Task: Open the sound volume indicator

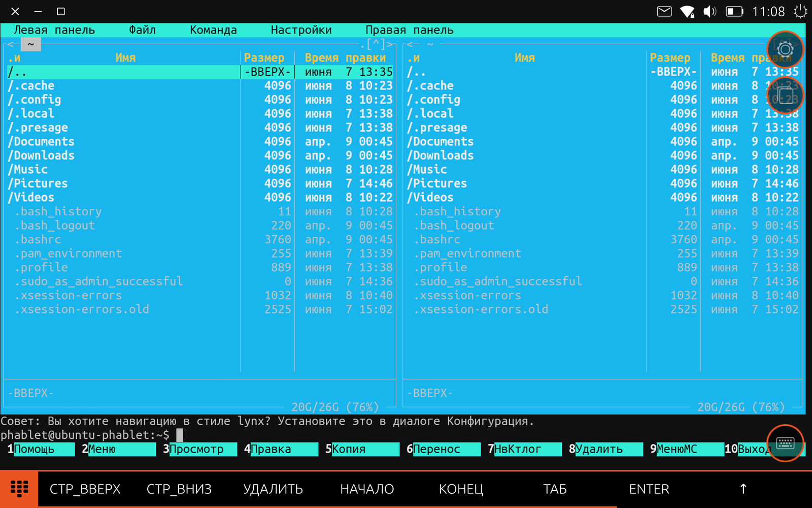Action: tap(709, 11)
